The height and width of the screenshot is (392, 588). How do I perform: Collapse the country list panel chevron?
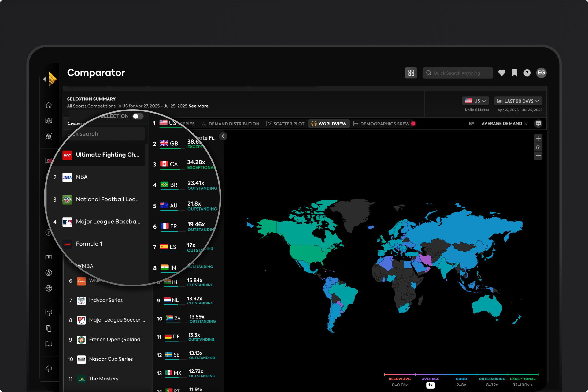click(223, 136)
